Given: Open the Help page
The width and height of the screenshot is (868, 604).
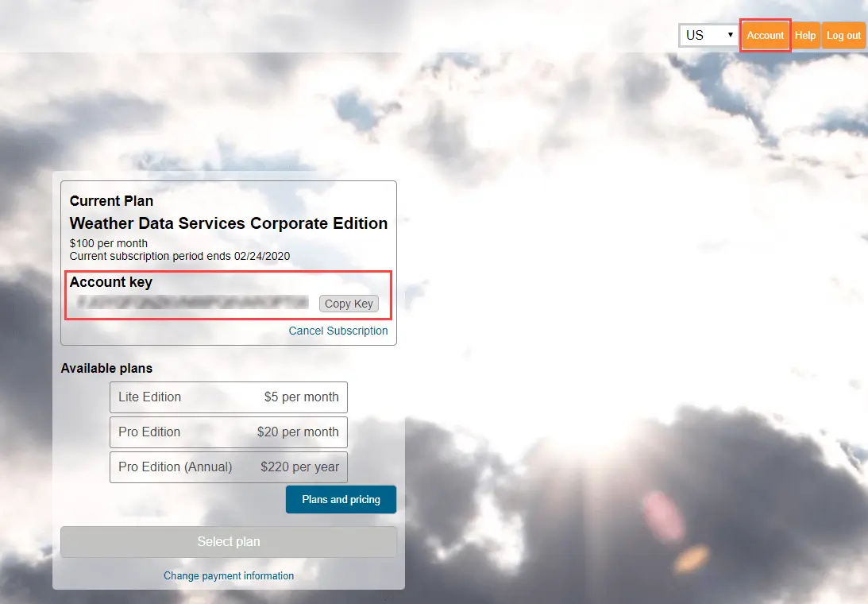Looking at the screenshot, I should tap(805, 36).
